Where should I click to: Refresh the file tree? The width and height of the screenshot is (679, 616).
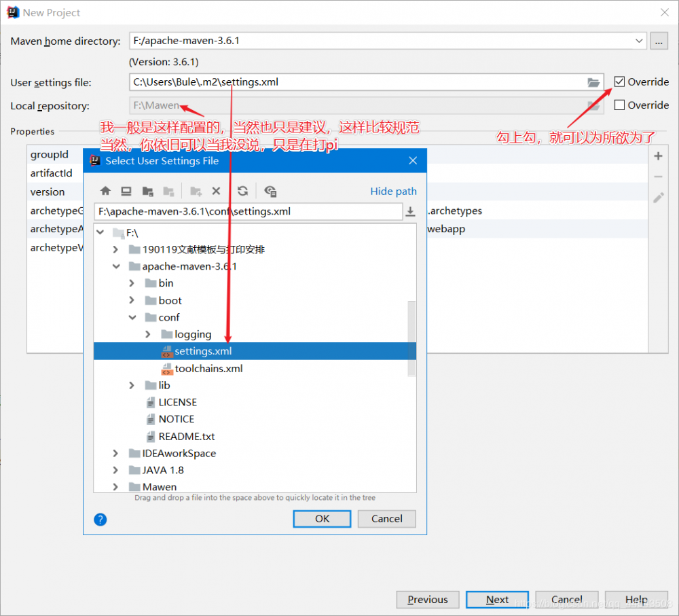[x=243, y=191]
